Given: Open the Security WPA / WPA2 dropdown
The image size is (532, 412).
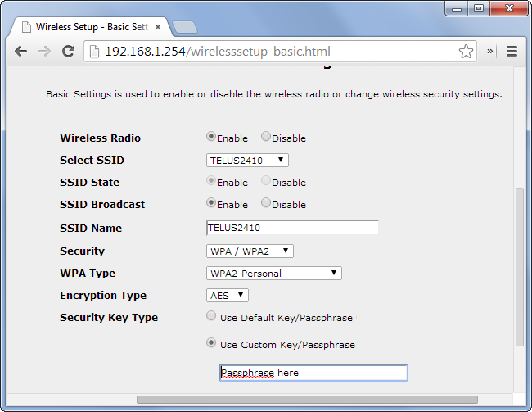Looking at the screenshot, I should (x=250, y=251).
